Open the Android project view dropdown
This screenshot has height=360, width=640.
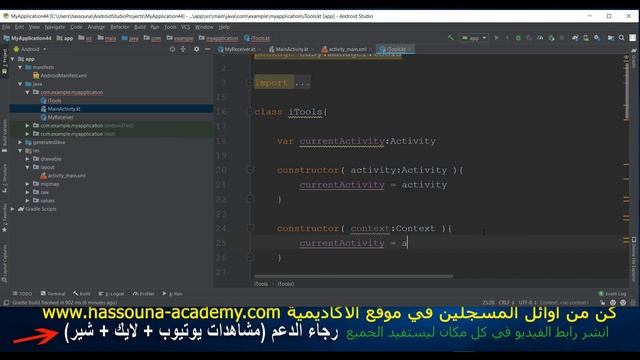[x=30, y=49]
